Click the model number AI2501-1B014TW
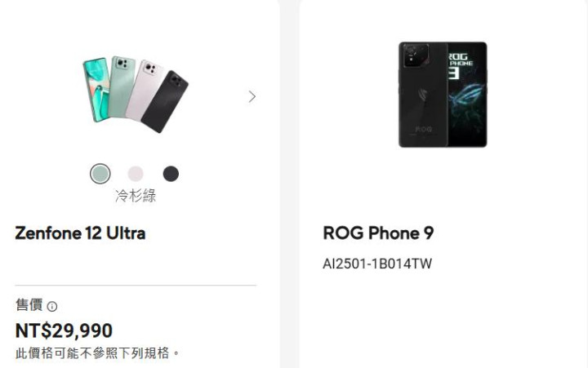This screenshot has width=588, height=368. [x=376, y=264]
